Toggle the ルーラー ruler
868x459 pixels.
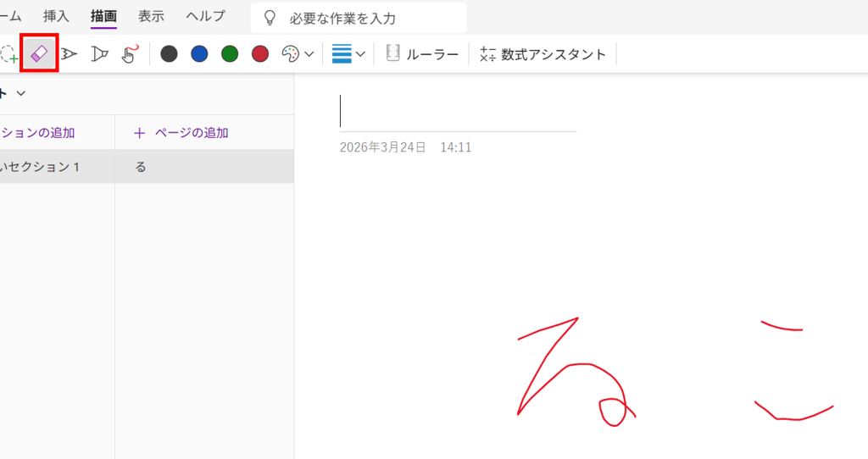tap(422, 54)
